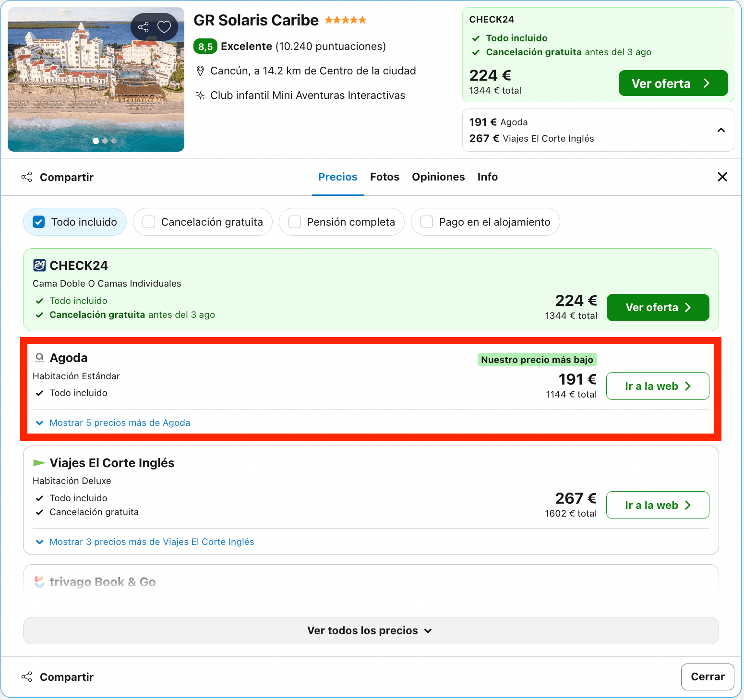Click the Viajes El Corte Inglés flag icon
The width and height of the screenshot is (744, 700).
[39, 463]
